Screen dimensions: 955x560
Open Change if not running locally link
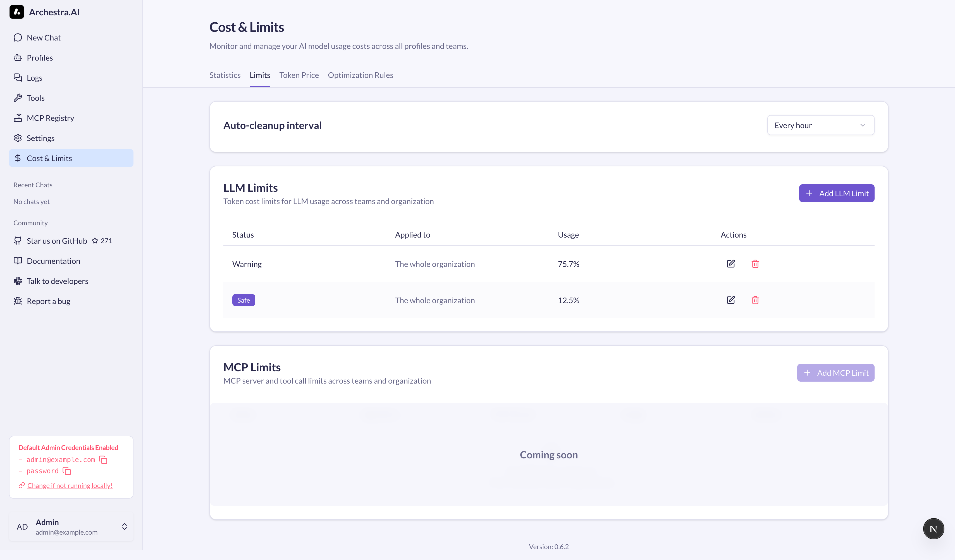[70, 485]
